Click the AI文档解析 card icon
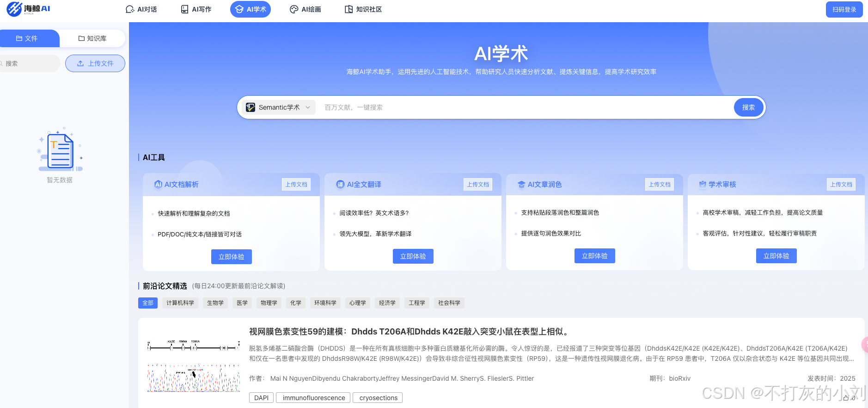868x408 pixels. click(x=158, y=184)
